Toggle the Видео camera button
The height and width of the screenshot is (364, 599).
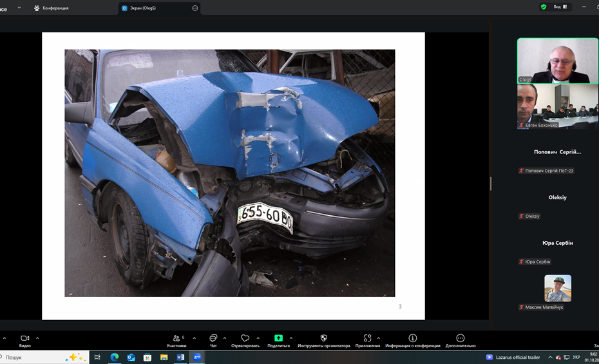click(24, 340)
